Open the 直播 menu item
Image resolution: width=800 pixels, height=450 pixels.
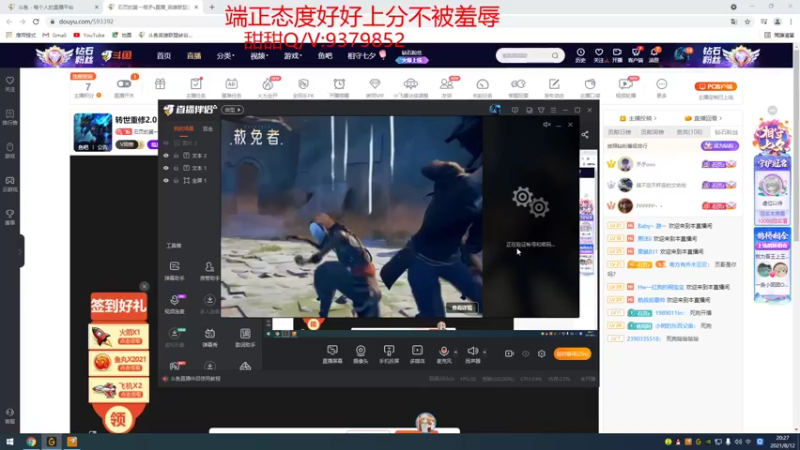(x=194, y=56)
